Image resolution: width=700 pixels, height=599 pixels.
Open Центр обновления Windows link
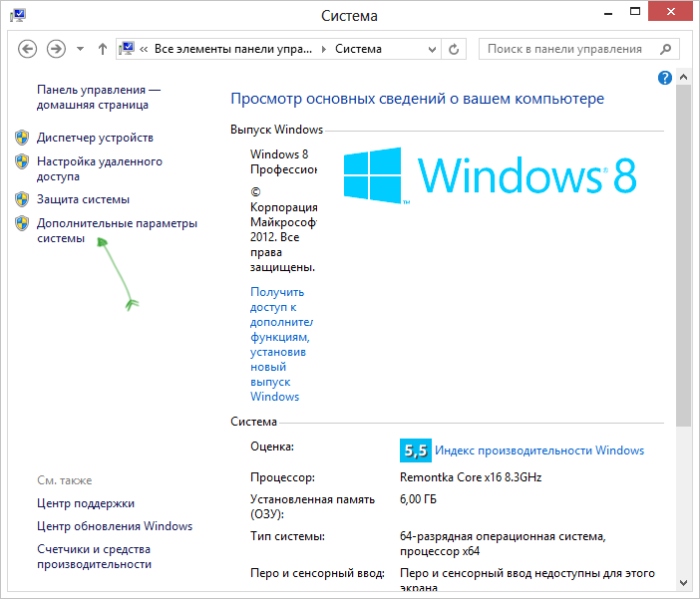point(115,526)
